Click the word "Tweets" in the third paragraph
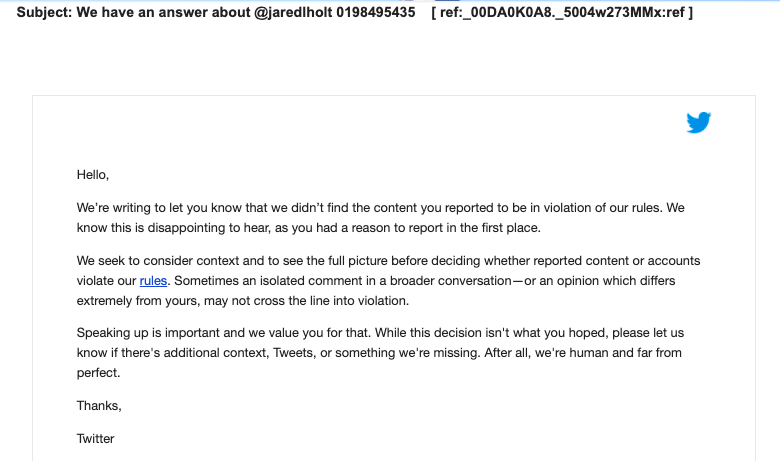This screenshot has width=780, height=461. click(x=293, y=353)
